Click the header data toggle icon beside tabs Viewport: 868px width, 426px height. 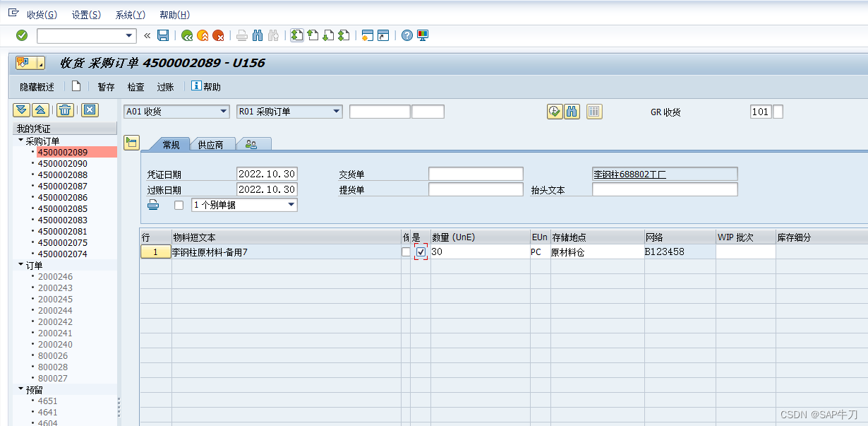click(x=131, y=143)
